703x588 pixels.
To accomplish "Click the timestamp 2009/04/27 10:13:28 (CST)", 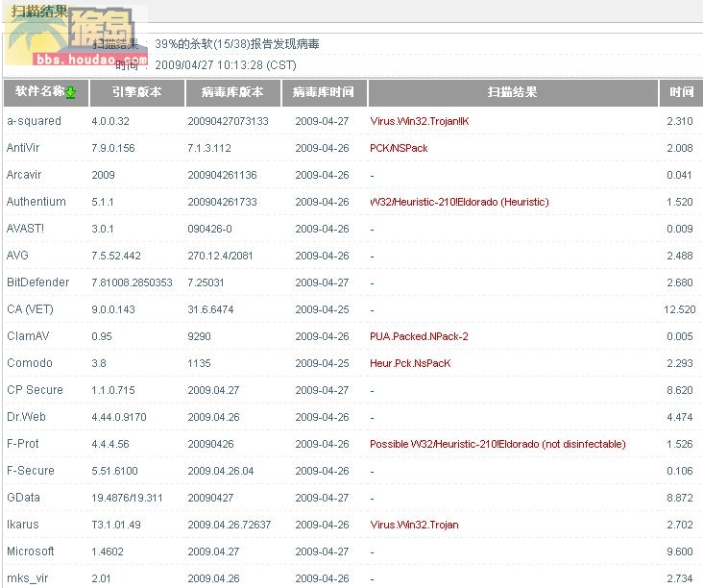I will (x=226, y=65).
